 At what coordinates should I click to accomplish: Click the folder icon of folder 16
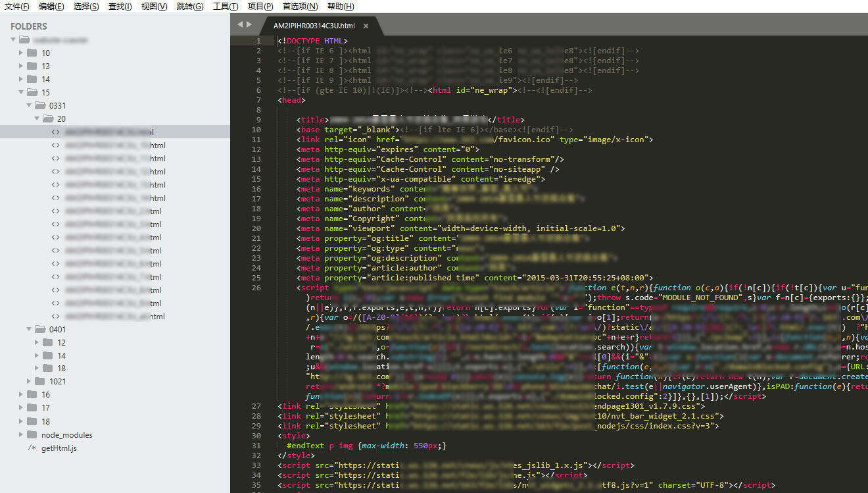coord(32,394)
